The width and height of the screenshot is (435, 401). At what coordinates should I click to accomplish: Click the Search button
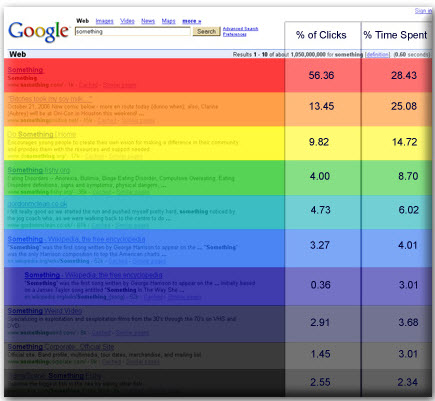(206, 31)
